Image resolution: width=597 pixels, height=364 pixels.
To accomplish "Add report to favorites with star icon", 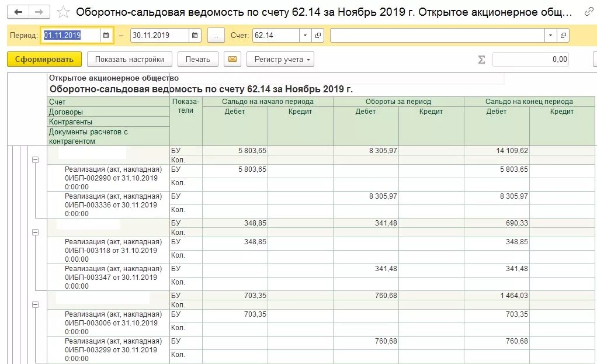I will pos(63,12).
